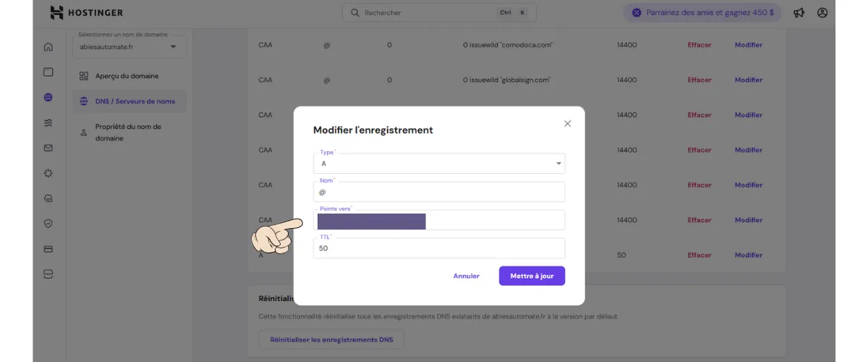868x362 pixels.
Task: Click the Hostinger logo
Action: click(86, 13)
